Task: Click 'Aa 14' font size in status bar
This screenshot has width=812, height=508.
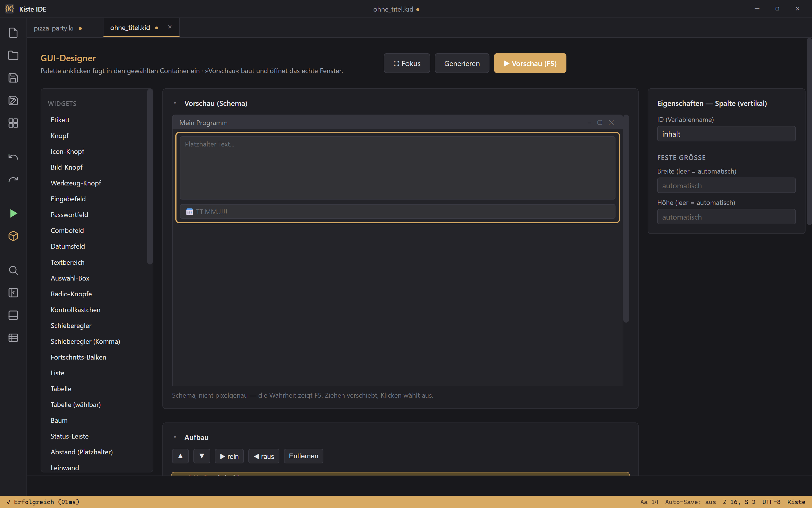Action: pos(649,502)
